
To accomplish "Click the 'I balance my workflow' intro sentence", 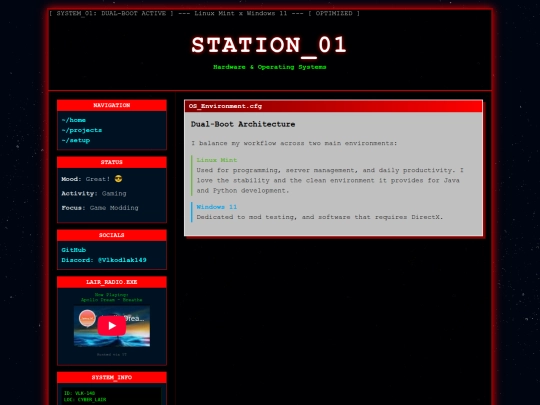I will pos(294,143).
